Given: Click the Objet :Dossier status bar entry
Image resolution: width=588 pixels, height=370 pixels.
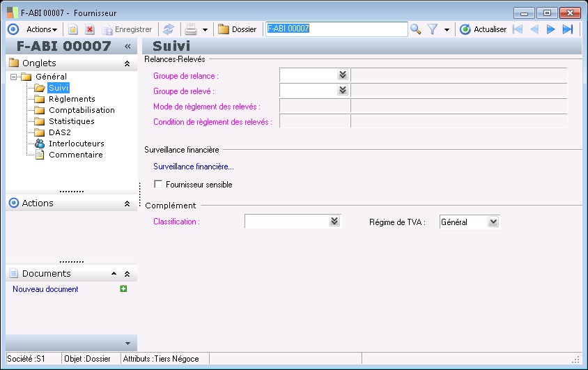Looking at the screenshot, I should point(87,359).
